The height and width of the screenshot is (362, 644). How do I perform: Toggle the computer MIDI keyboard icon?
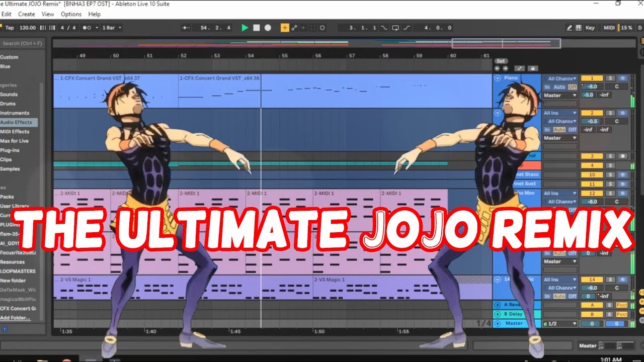click(579, 28)
